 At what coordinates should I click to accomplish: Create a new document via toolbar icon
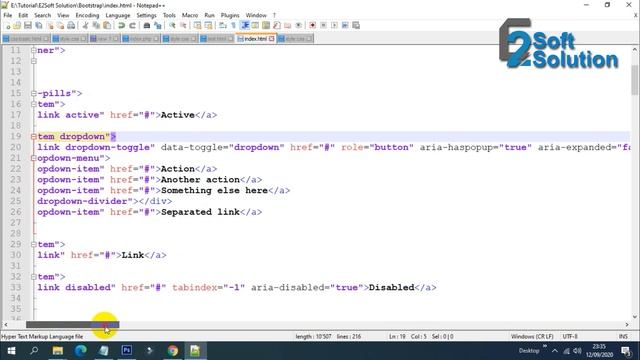[7, 25]
